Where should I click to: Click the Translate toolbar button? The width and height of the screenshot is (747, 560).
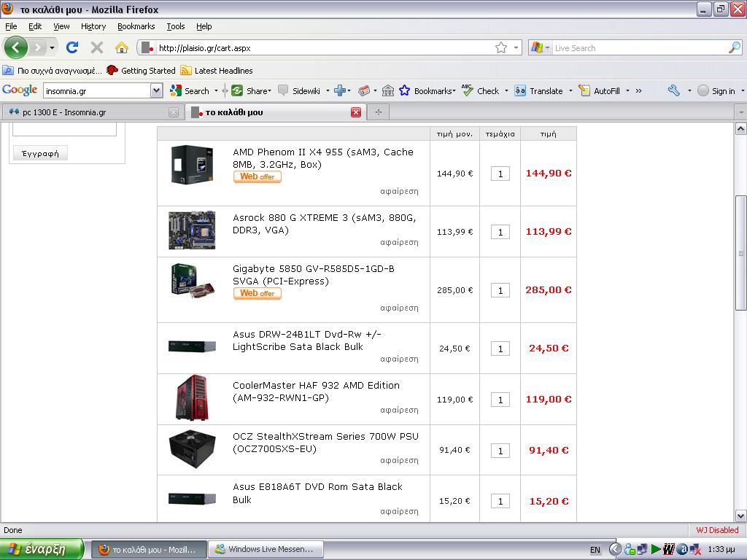click(538, 90)
